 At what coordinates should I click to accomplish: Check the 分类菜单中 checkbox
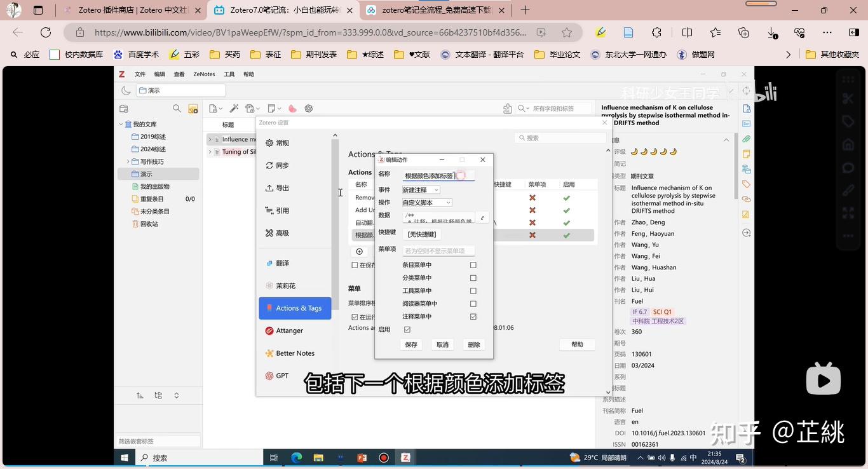(473, 278)
